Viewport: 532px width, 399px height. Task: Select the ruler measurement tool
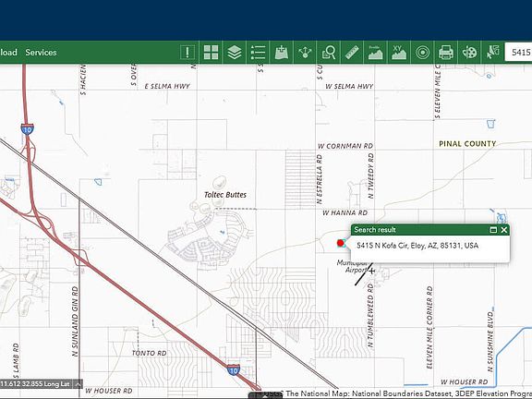[352, 53]
